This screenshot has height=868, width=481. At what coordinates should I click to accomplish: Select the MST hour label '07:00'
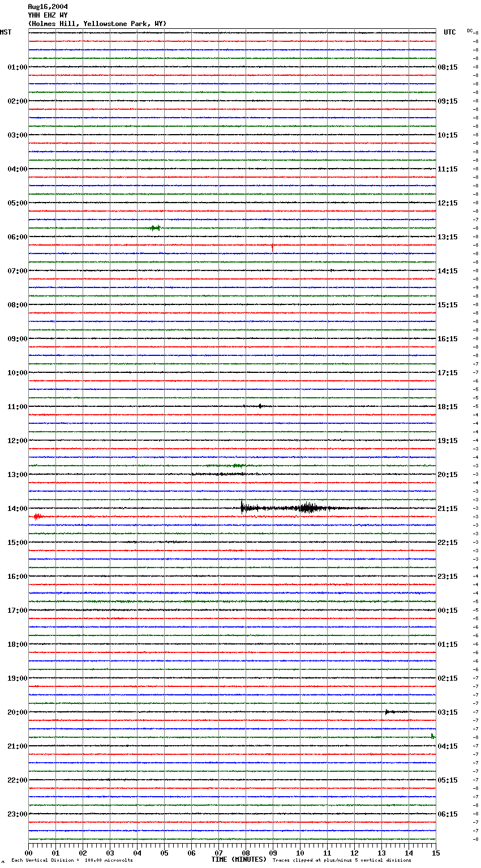click(18, 271)
